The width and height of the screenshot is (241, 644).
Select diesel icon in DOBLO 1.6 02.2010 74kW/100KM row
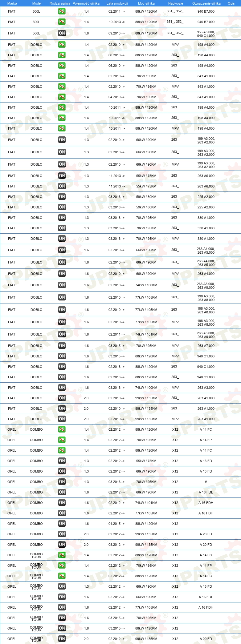(x=62, y=285)
